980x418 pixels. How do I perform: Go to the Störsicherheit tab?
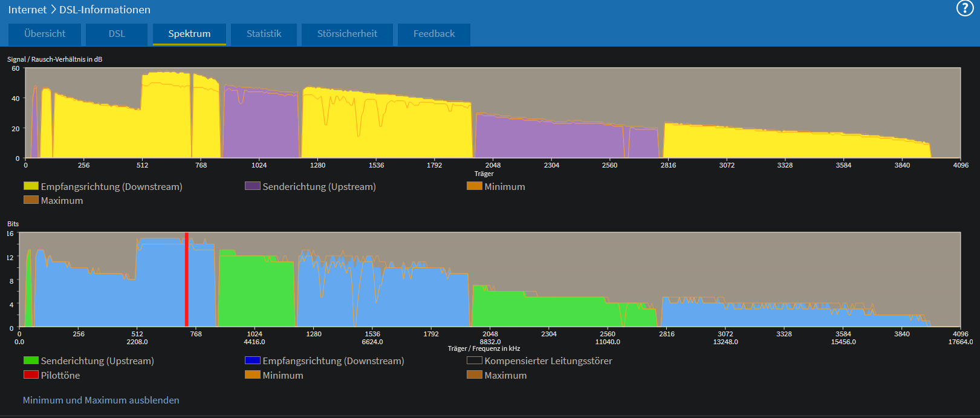coord(347,34)
